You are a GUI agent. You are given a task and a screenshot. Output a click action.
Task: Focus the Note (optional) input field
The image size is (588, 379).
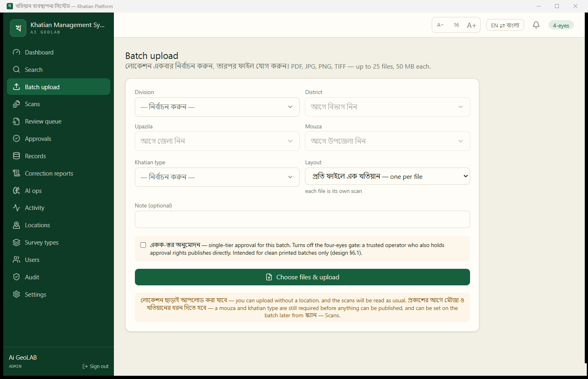302,219
